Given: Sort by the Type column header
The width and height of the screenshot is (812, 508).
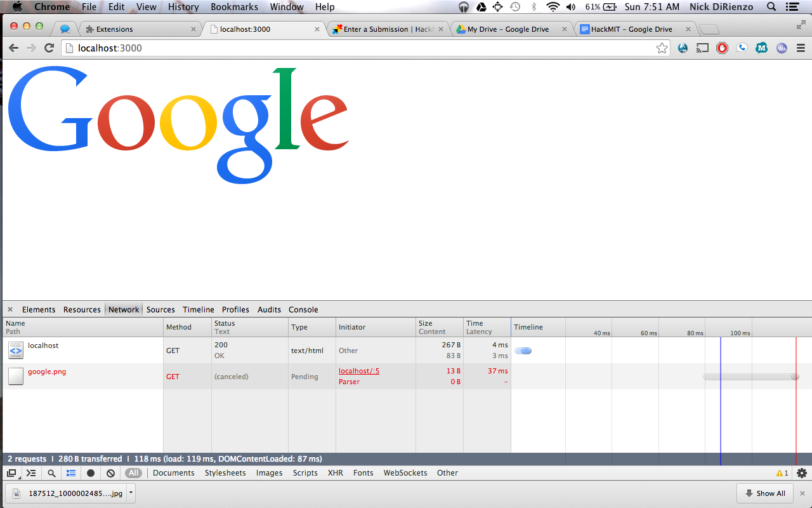Looking at the screenshot, I should (312, 327).
